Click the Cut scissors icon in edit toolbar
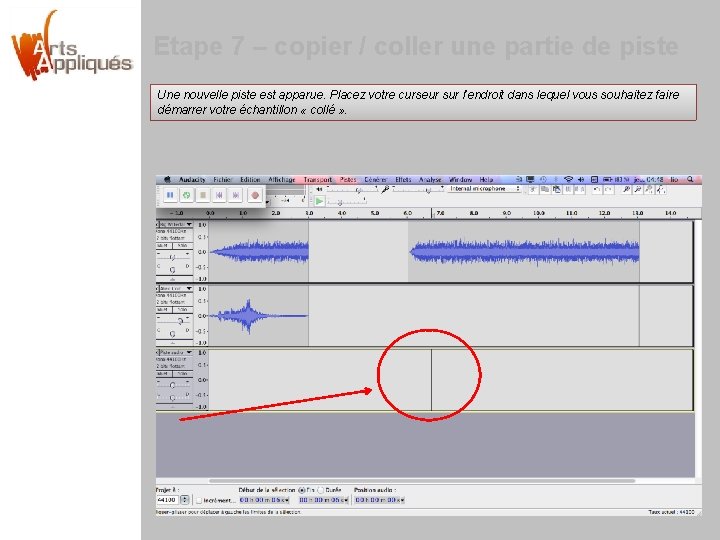 (533, 189)
